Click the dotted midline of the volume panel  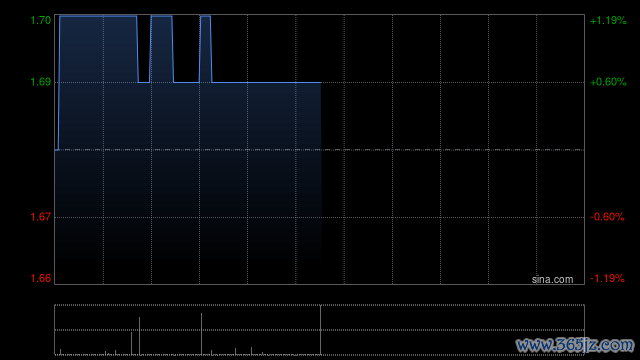(319, 330)
